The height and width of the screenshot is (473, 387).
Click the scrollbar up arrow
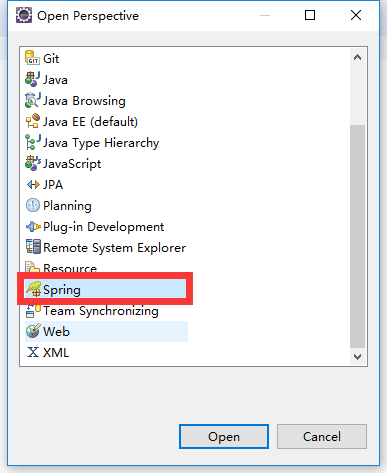[x=357, y=57]
